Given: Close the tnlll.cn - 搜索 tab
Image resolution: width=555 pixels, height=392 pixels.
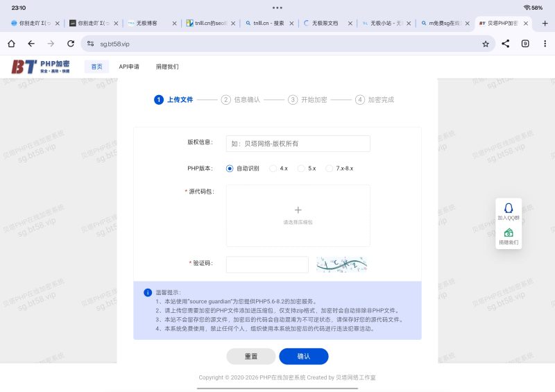Looking at the screenshot, I should (291, 24).
